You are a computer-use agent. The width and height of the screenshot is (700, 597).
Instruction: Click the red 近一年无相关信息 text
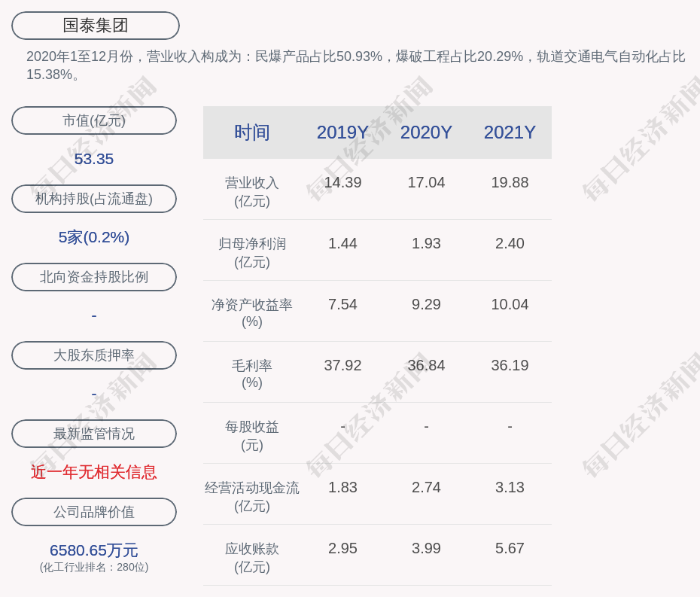coord(94,472)
